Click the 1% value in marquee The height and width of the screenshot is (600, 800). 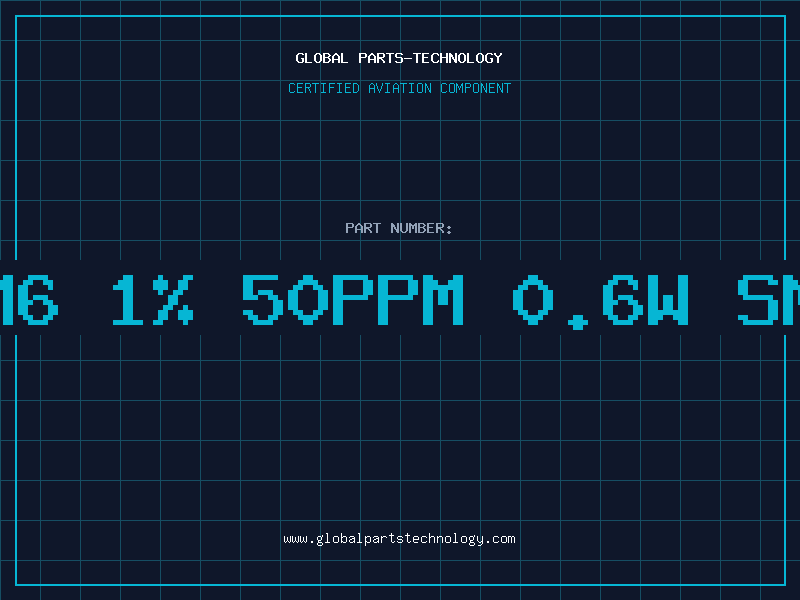(153, 299)
